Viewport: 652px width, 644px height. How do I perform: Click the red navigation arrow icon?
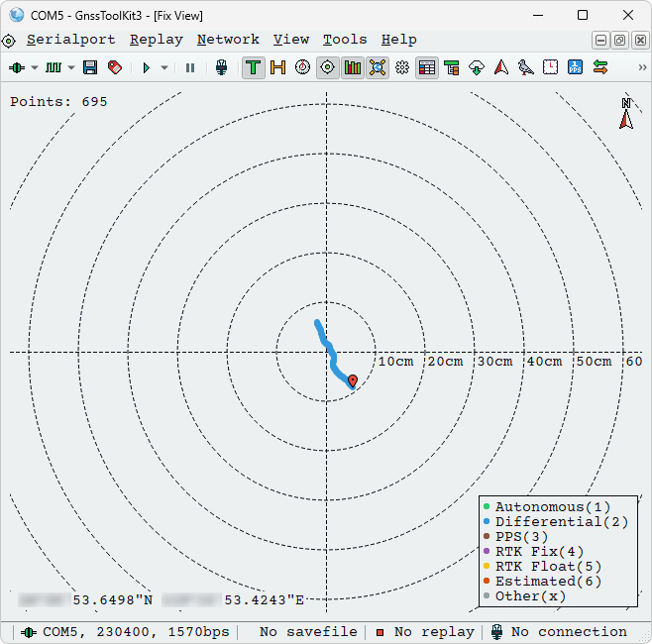(x=501, y=67)
